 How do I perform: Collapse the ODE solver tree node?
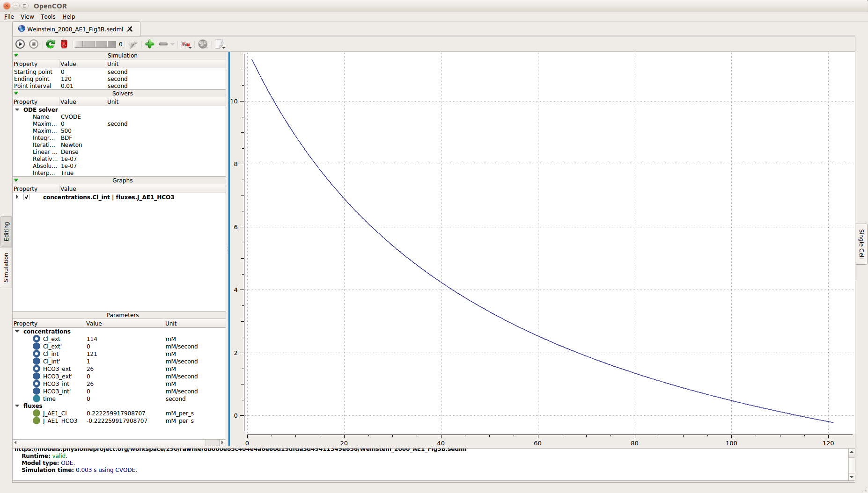[17, 110]
